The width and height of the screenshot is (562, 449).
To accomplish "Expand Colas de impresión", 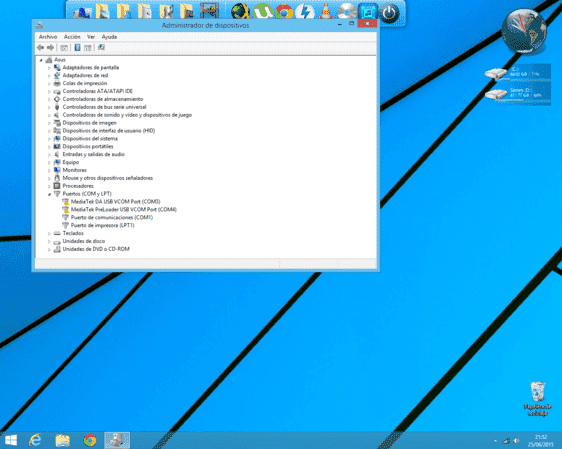I will point(49,83).
